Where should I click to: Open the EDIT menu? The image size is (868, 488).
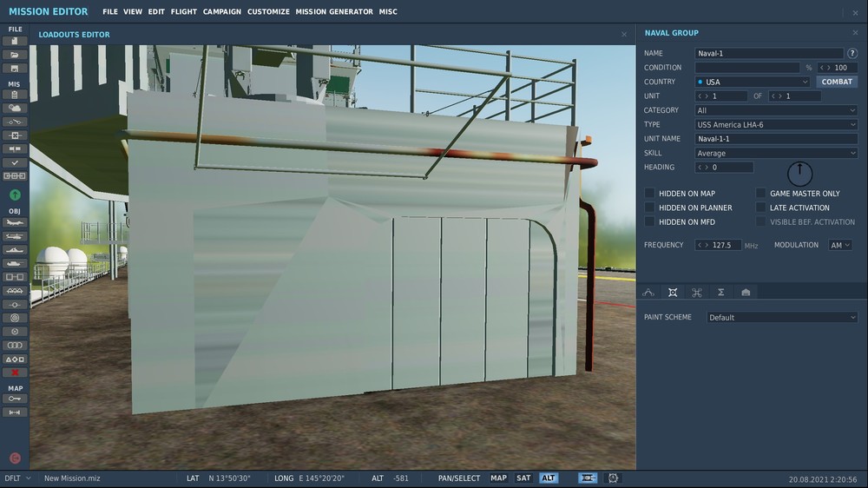pos(156,11)
